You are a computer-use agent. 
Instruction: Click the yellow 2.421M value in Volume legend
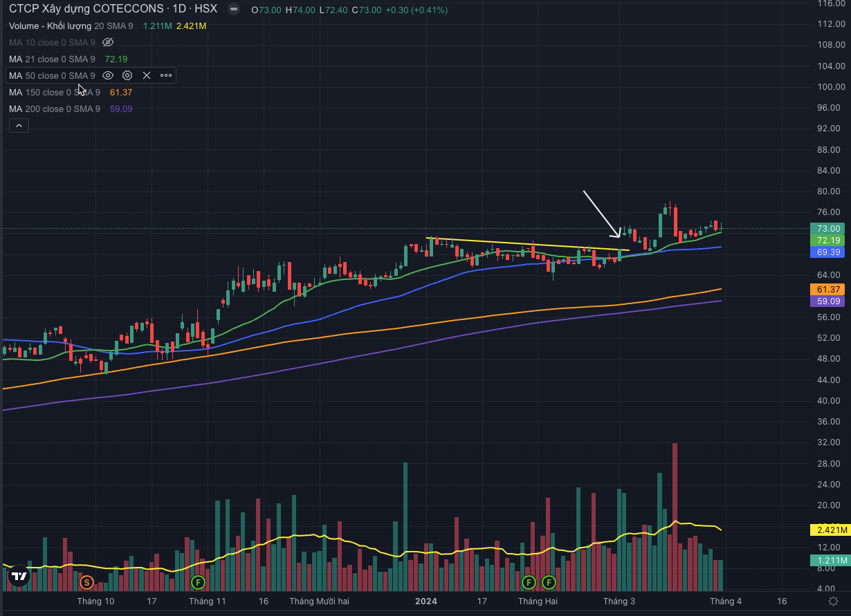[x=192, y=26]
